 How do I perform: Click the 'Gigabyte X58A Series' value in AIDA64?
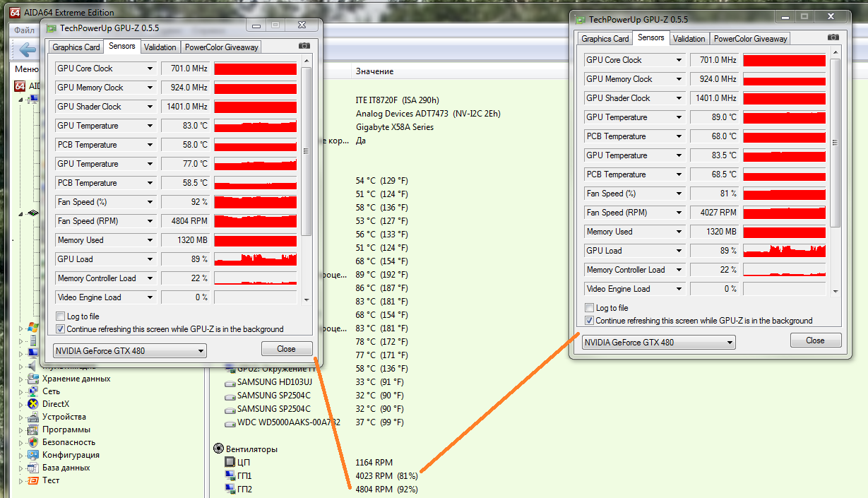point(395,127)
